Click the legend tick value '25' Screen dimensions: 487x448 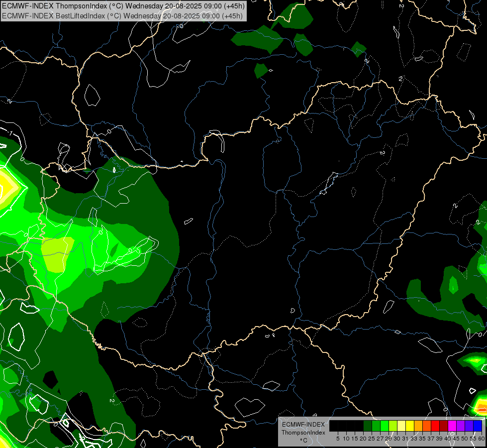372,439
